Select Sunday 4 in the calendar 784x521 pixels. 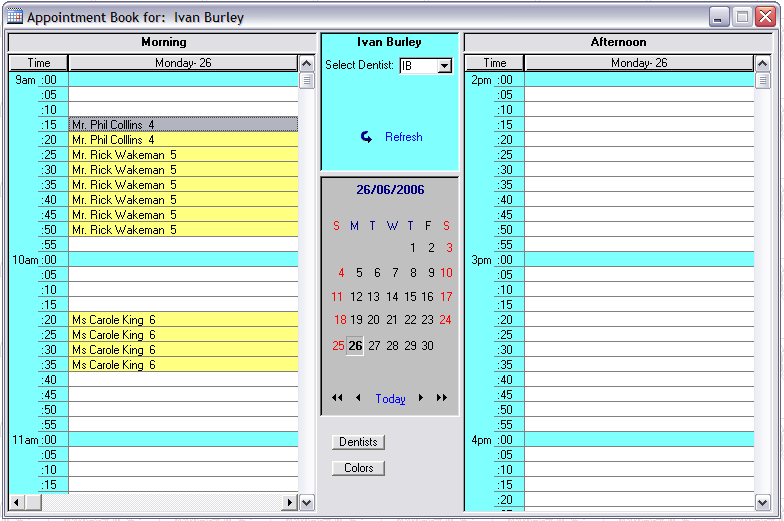pyautogui.click(x=341, y=272)
